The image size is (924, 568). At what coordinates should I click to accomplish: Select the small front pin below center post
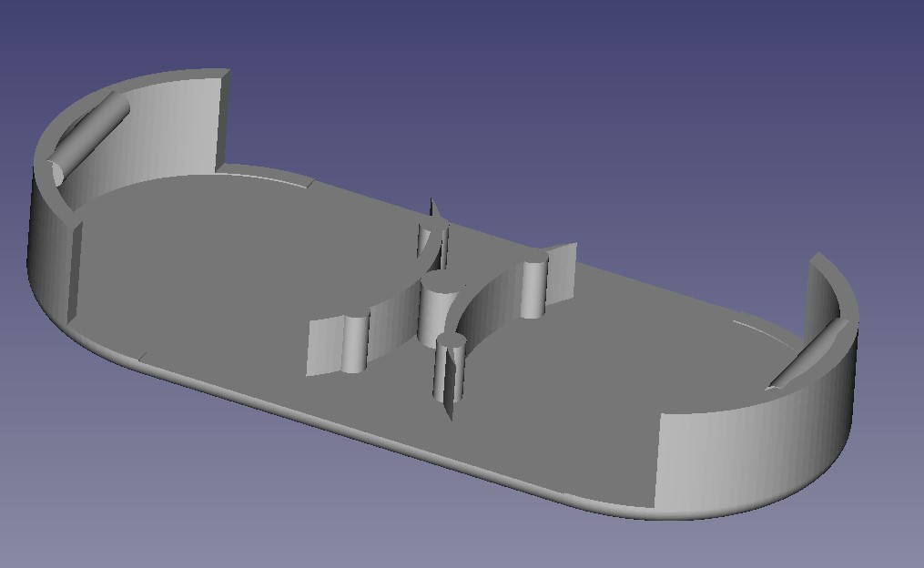click(x=448, y=369)
